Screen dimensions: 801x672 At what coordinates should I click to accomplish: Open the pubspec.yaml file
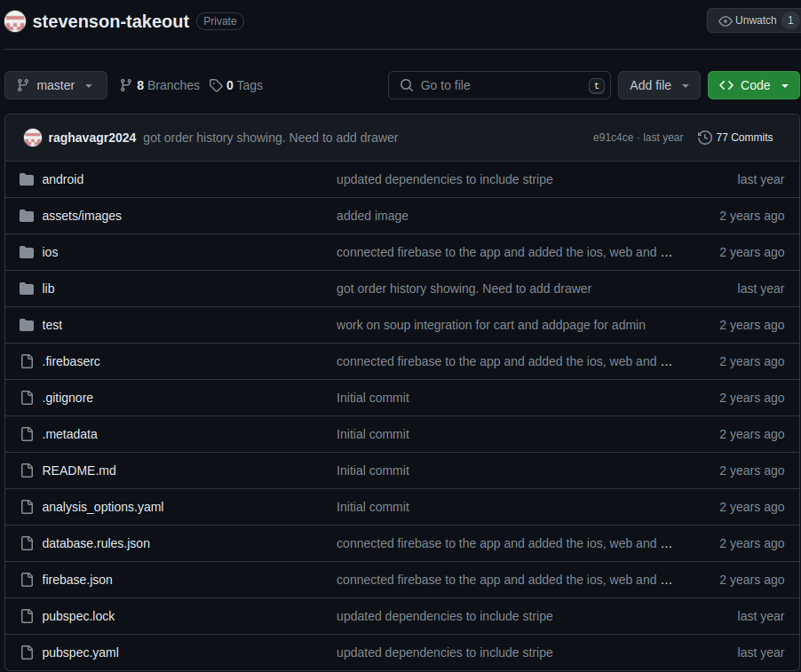(81, 652)
